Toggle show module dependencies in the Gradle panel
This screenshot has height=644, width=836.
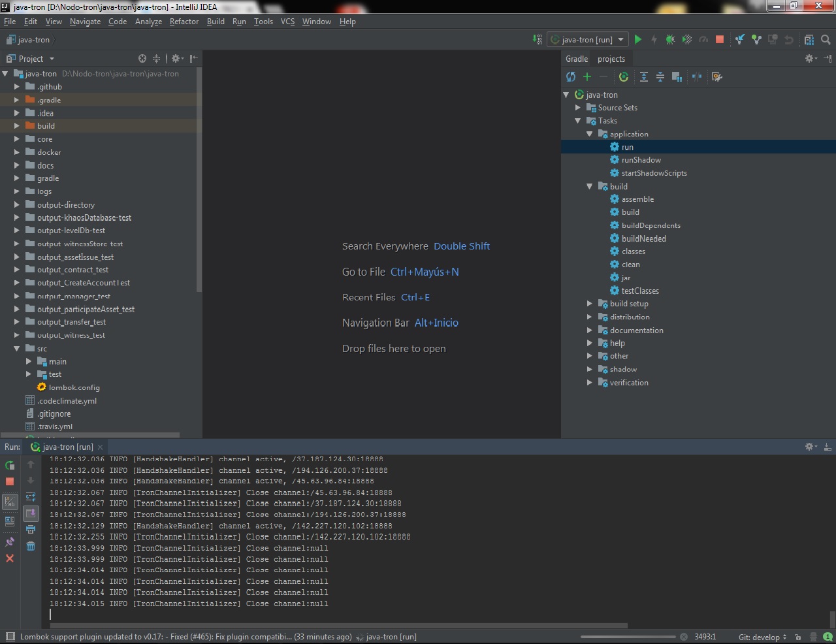point(677,76)
